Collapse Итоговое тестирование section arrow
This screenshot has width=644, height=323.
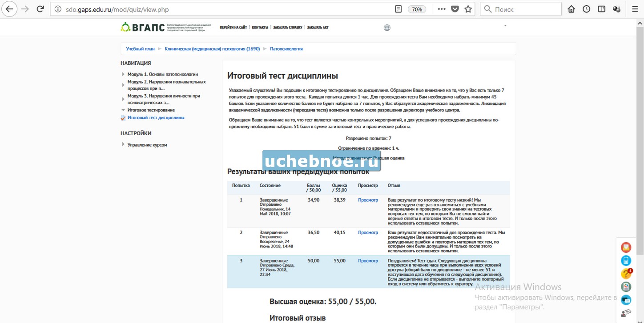coord(123,110)
